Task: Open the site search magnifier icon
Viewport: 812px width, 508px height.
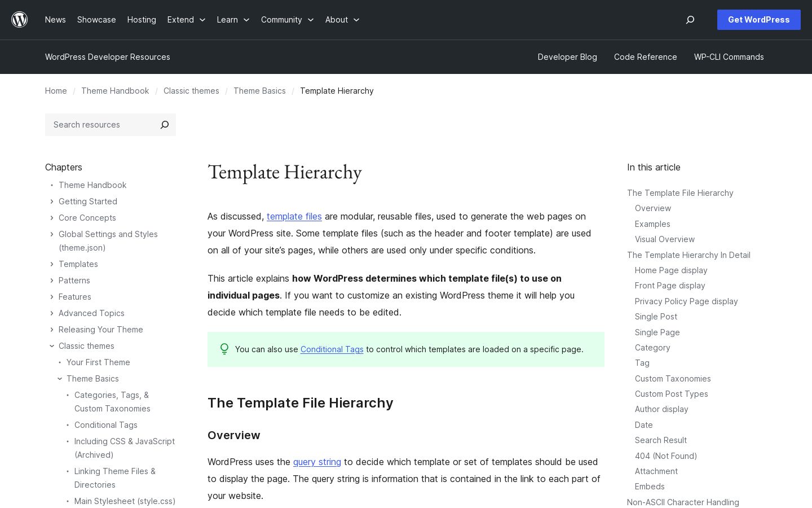Action: tap(690, 20)
